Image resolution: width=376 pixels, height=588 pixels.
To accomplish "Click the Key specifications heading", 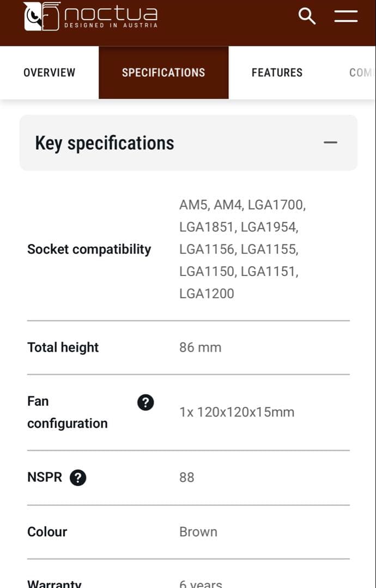I will (x=105, y=143).
